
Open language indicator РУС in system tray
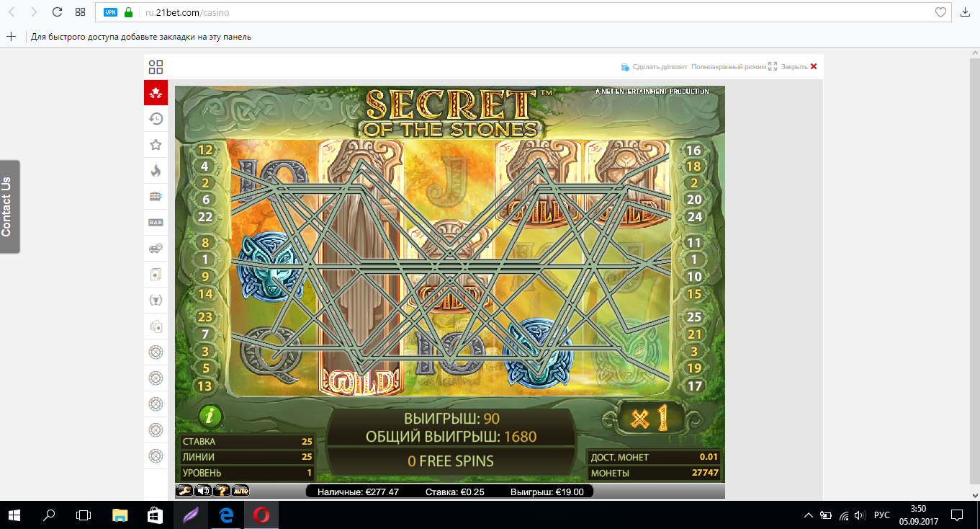tap(881, 515)
